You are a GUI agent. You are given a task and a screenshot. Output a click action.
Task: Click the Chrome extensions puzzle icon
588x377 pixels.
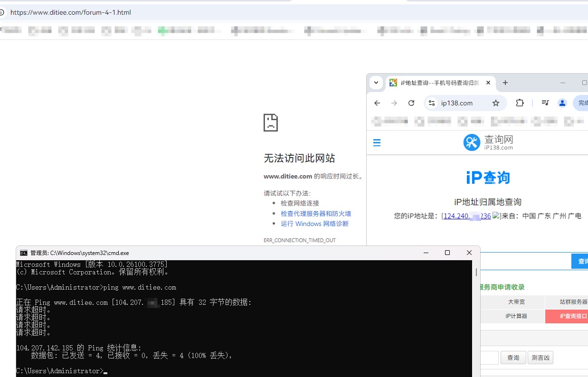pyautogui.click(x=520, y=103)
